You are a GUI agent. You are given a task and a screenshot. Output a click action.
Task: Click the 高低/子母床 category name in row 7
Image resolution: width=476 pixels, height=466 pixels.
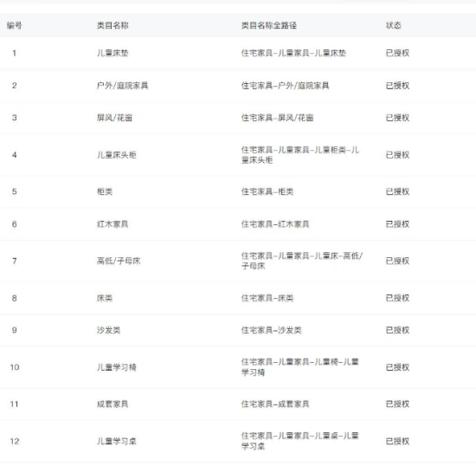click(119, 261)
